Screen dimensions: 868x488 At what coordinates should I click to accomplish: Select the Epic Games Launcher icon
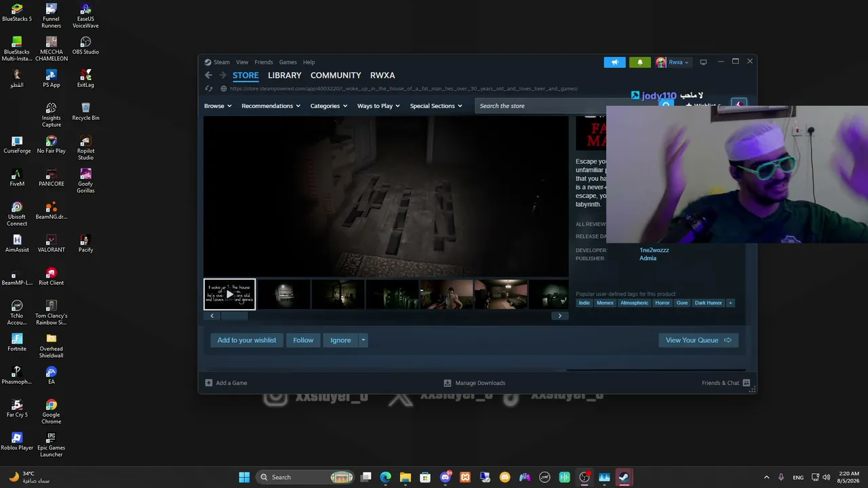(52, 445)
